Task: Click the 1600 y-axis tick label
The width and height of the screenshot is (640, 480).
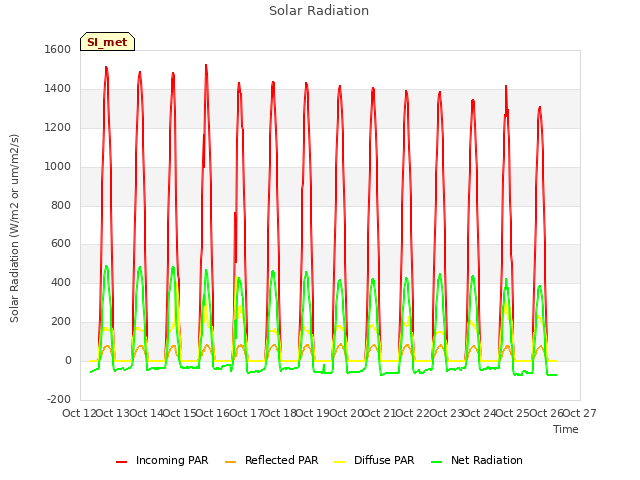Action: pos(58,49)
